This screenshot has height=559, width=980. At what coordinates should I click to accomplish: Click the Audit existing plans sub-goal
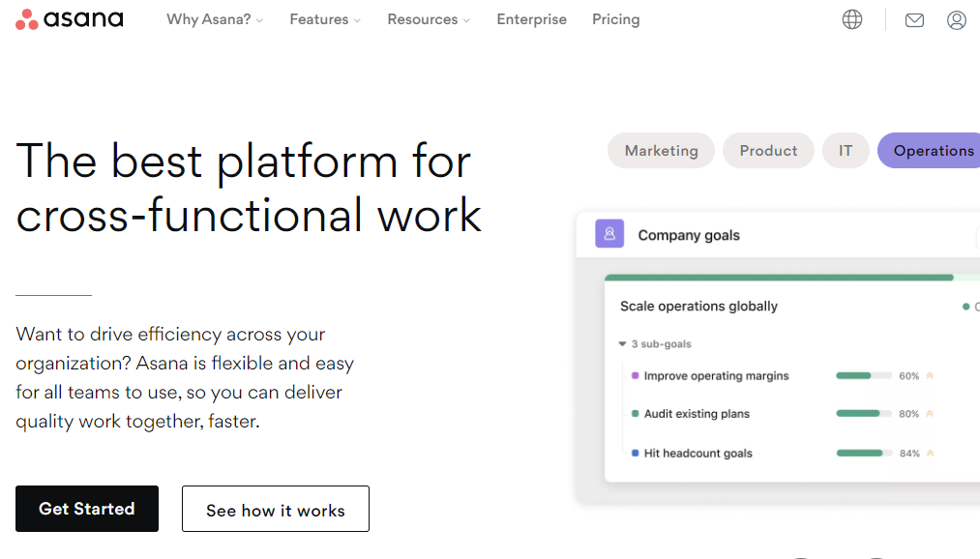point(697,414)
